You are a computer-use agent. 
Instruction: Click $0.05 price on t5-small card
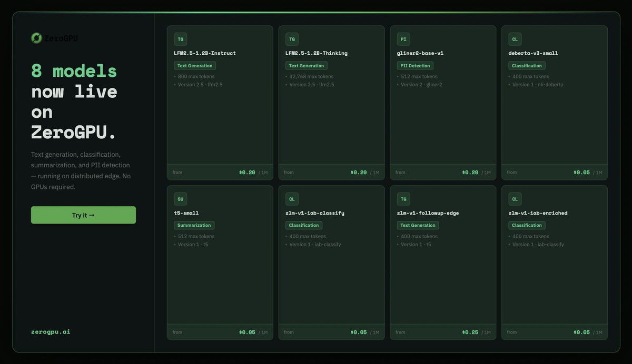(x=247, y=332)
